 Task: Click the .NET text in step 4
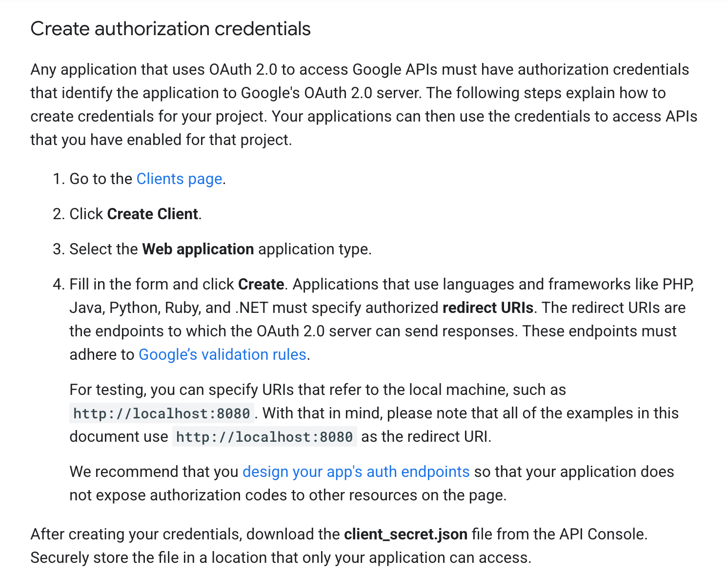pos(251,308)
